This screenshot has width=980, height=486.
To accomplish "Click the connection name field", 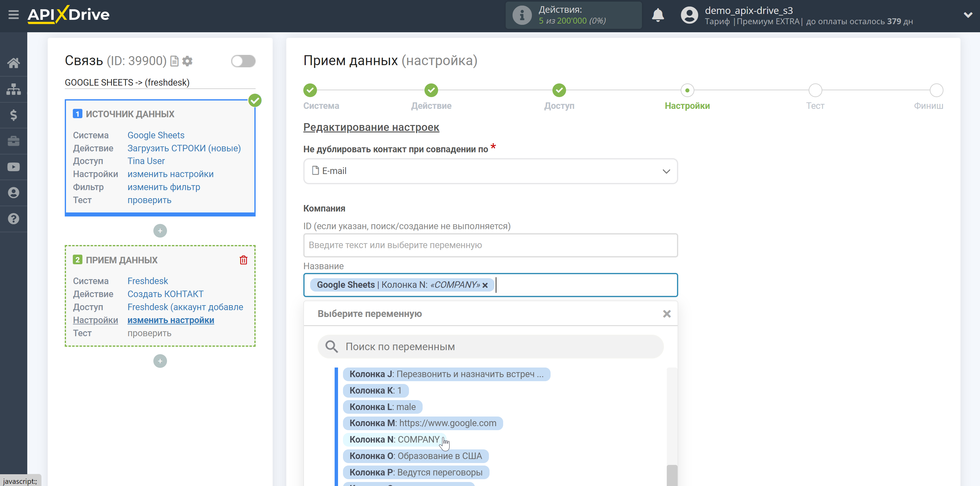I will pos(160,82).
